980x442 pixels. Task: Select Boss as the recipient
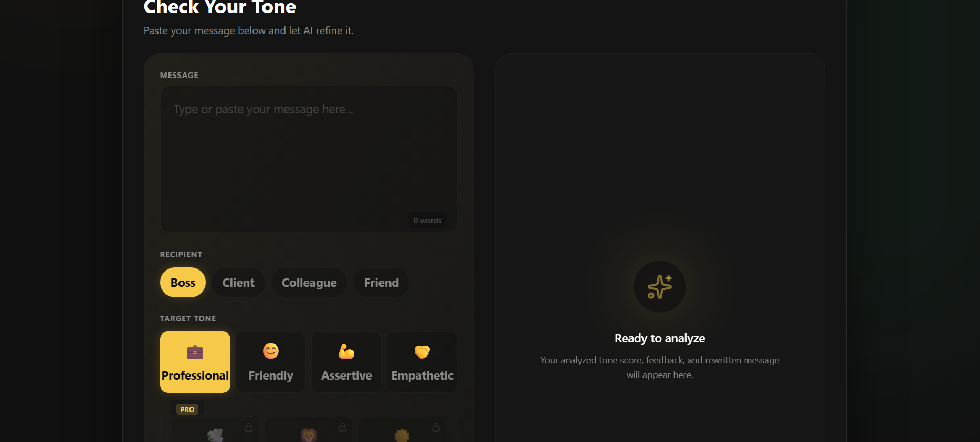click(x=183, y=283)
